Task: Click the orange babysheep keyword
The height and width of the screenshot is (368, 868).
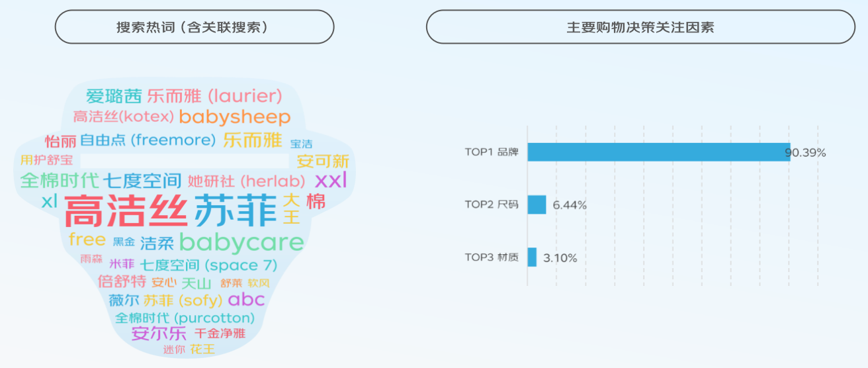Action: tap(235, 117)
